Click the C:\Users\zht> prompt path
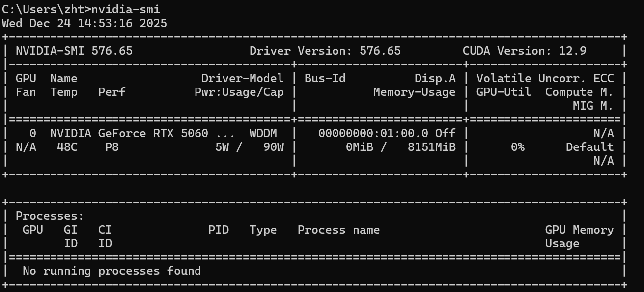Viewport: 644px width, 292px height. coord(47,9)
